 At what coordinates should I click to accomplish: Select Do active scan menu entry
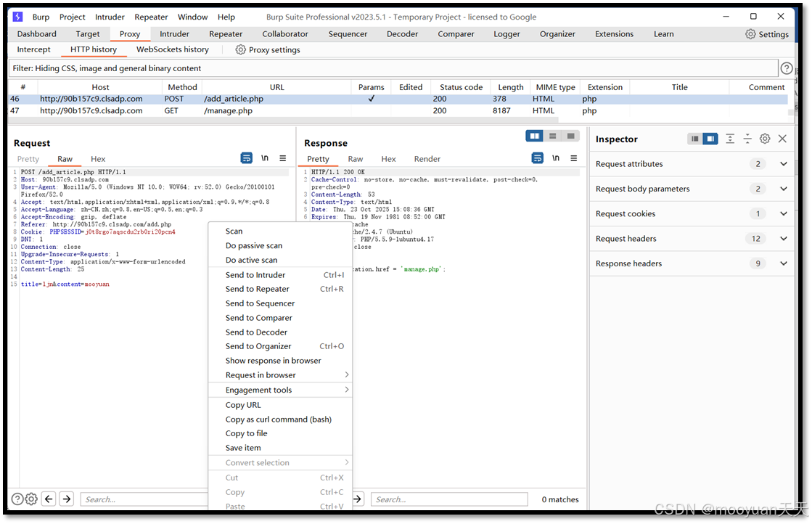tap(280, 260)
